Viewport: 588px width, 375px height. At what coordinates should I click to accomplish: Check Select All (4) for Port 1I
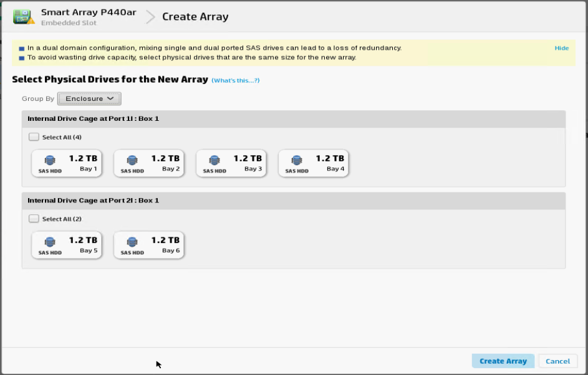click(x=34, y=137)
